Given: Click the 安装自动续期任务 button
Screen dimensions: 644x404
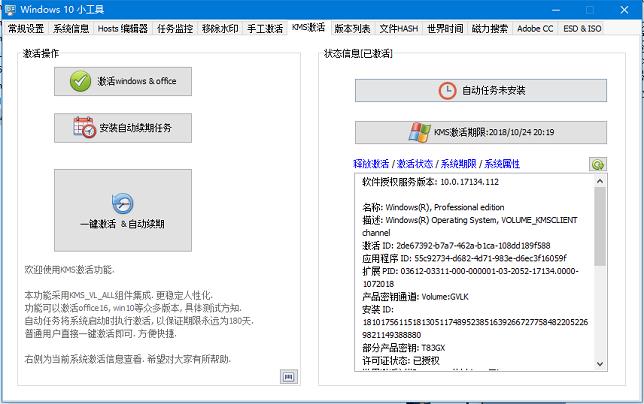Looking at the screenshot, I should [x=123, y=128].
